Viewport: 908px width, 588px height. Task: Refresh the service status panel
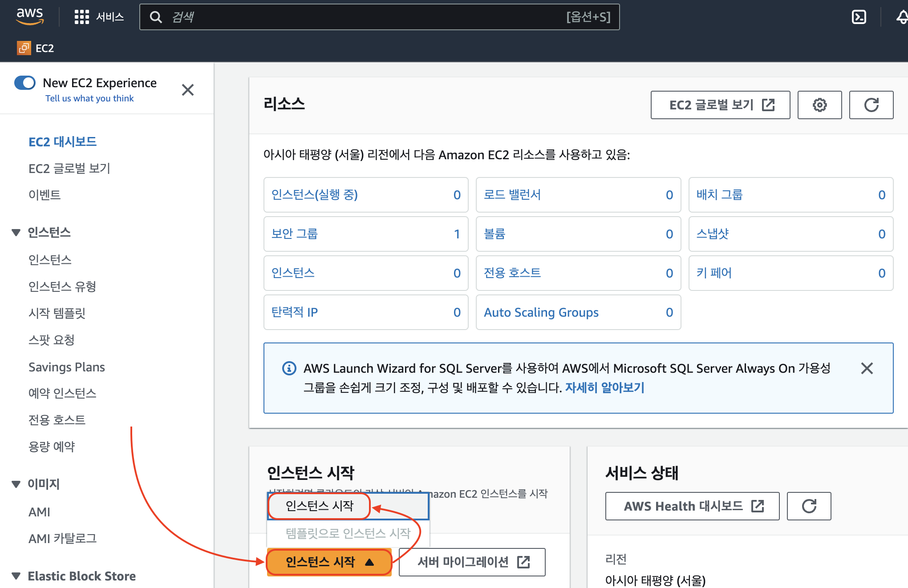click(809, 506)
